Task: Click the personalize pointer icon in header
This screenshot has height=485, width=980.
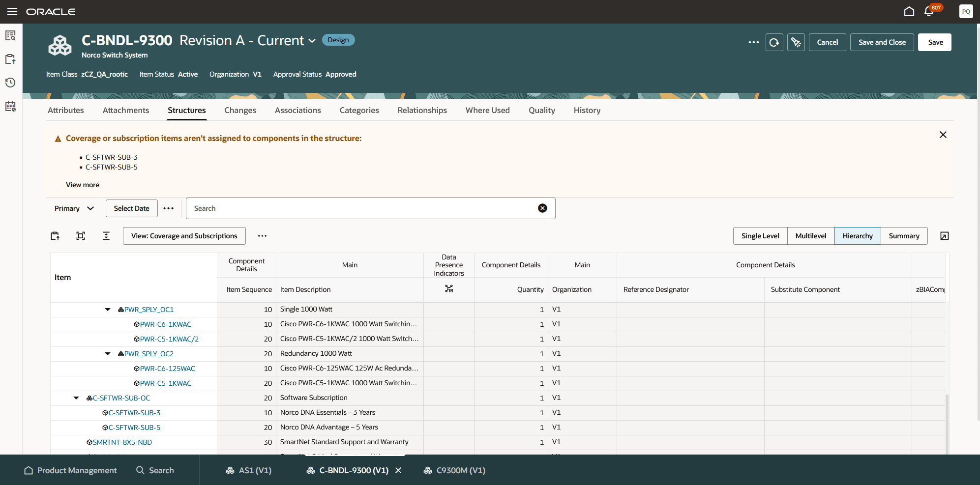Action: coord(796,42)
